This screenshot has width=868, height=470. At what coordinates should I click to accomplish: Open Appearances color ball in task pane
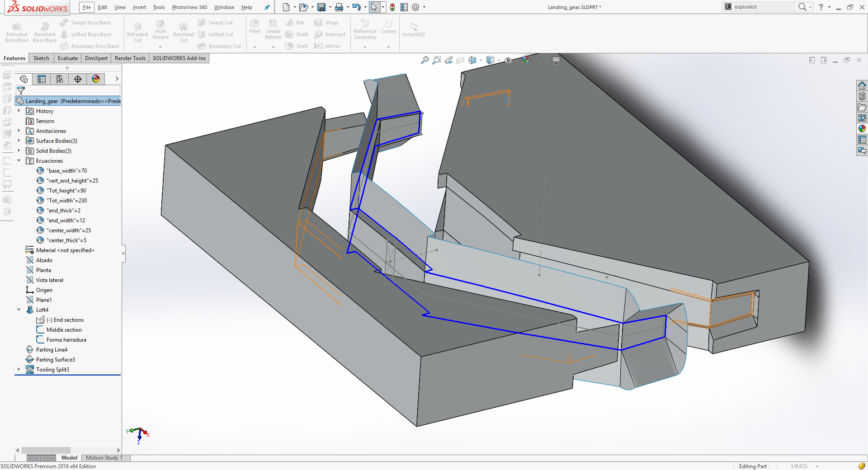click(862, 129)
